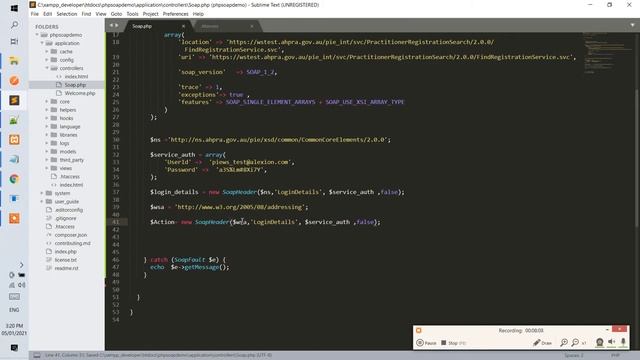Open readme.rst file
The width and height of the screenshot is (640, 360).
click(66, 268)
